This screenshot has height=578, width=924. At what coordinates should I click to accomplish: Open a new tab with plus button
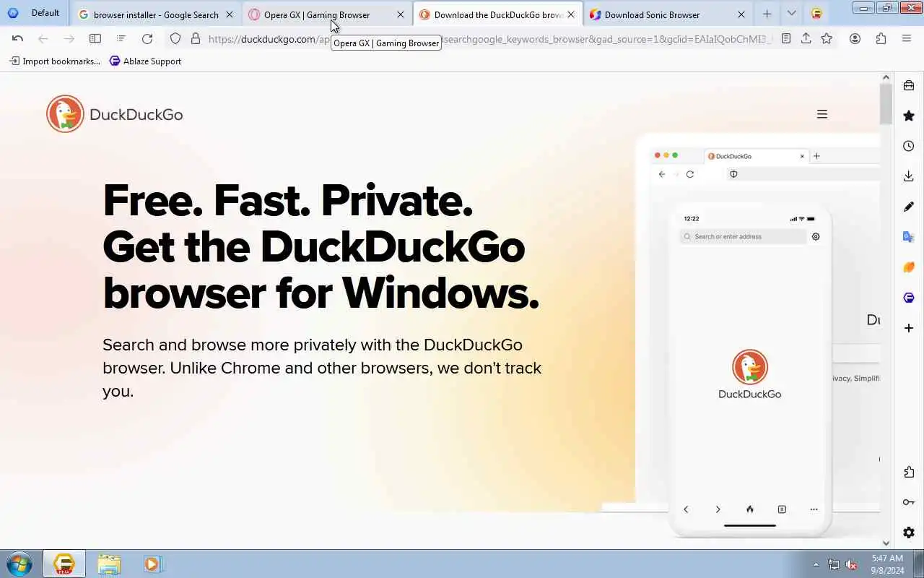pyautogui.click(x=767, y=14)
